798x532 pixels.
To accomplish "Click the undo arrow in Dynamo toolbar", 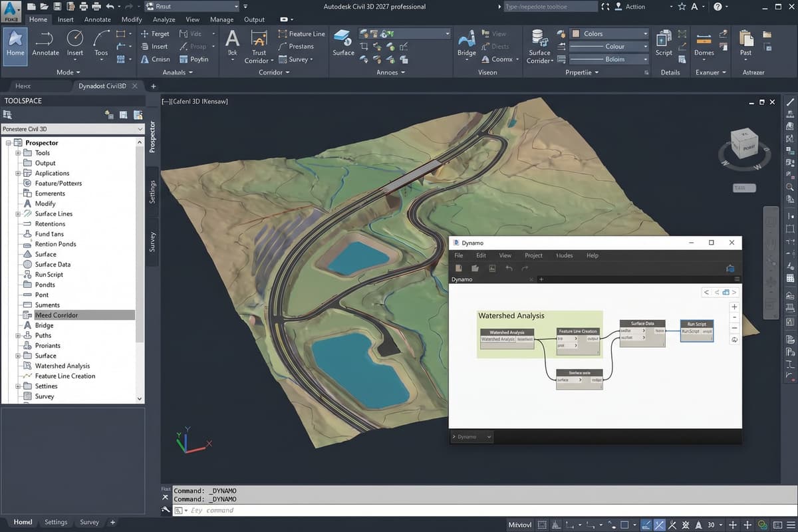I will [x=509, y=268].
